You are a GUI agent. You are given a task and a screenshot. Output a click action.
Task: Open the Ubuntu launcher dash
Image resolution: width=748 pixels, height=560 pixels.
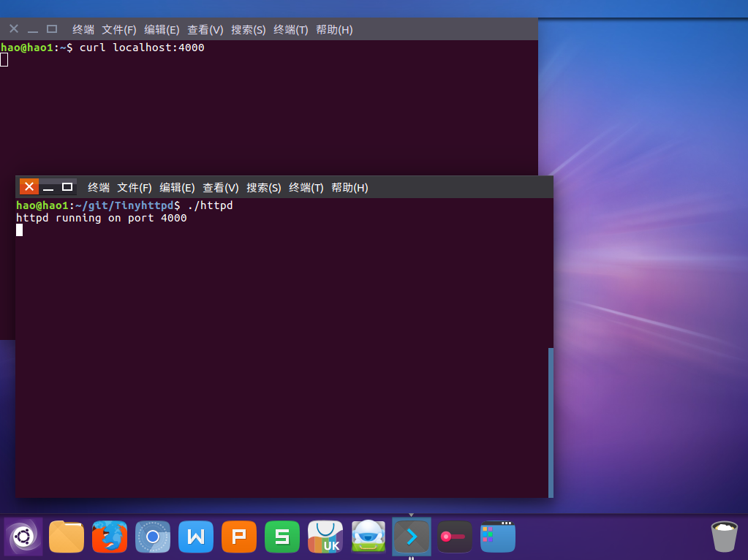23,536
